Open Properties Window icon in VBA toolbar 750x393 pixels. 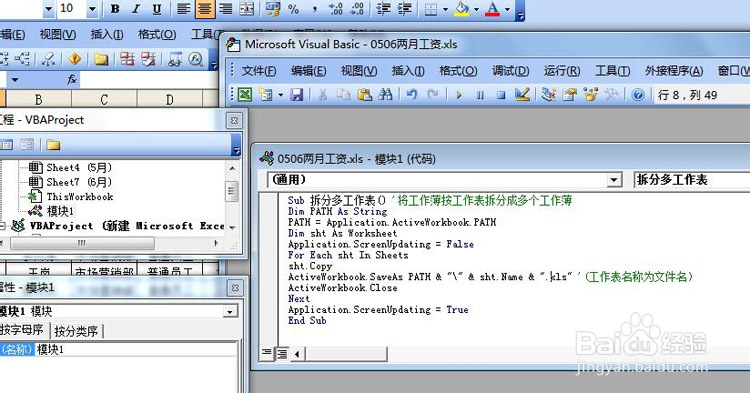(569, 94)
